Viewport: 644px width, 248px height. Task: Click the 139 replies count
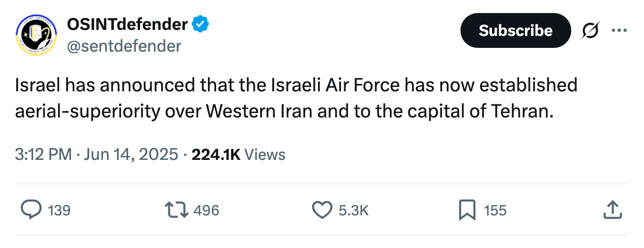pos(59,210)
